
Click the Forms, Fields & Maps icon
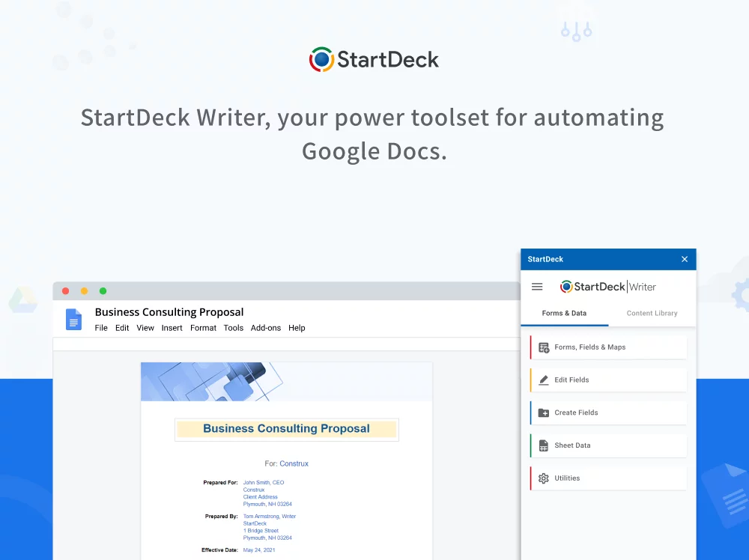click(544, 347)
